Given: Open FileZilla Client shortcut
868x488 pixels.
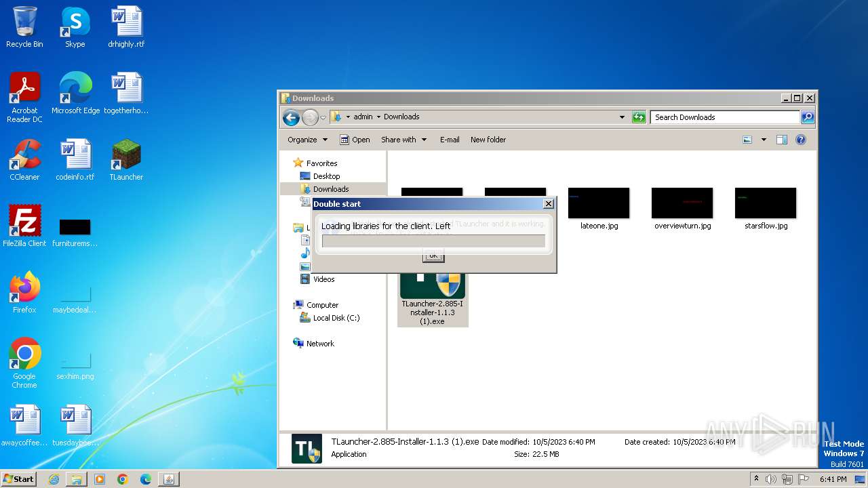Looking at the screenshot, I should (x=24, y=226).
